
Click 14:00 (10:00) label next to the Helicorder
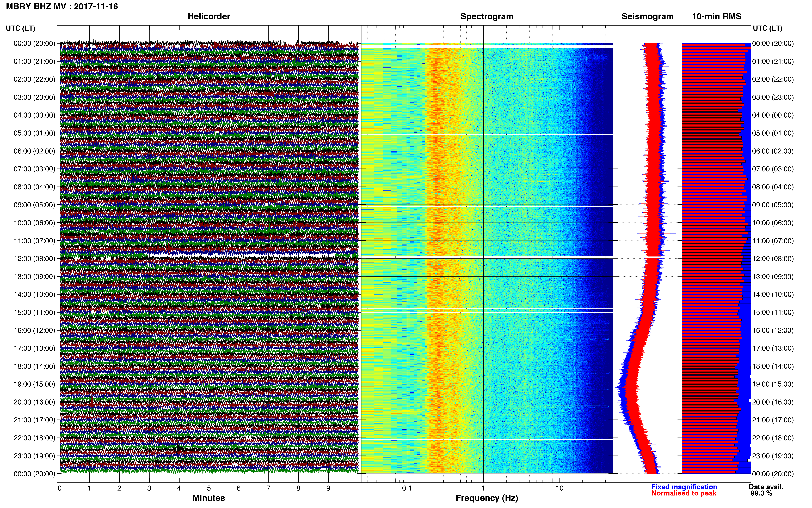[x=34, y=295]
